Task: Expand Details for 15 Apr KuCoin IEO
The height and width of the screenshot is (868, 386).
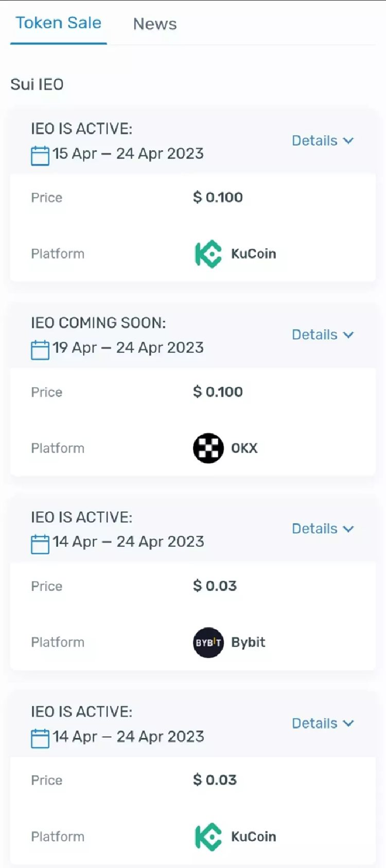Action: coord(322,141)
